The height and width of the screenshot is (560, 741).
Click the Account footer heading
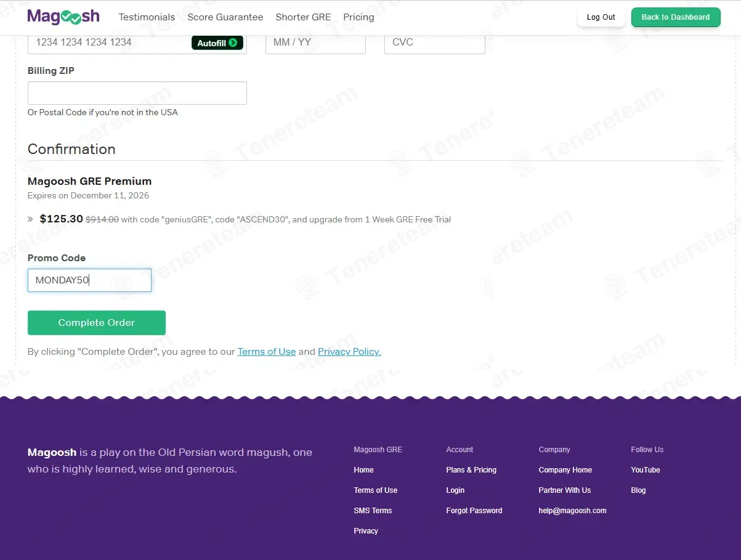point(460,450)
